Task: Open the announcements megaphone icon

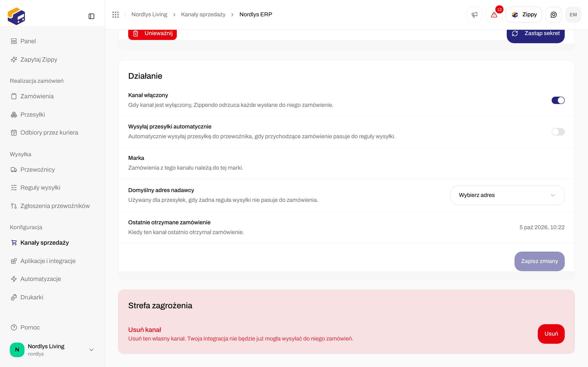Action: coord(474,14)
